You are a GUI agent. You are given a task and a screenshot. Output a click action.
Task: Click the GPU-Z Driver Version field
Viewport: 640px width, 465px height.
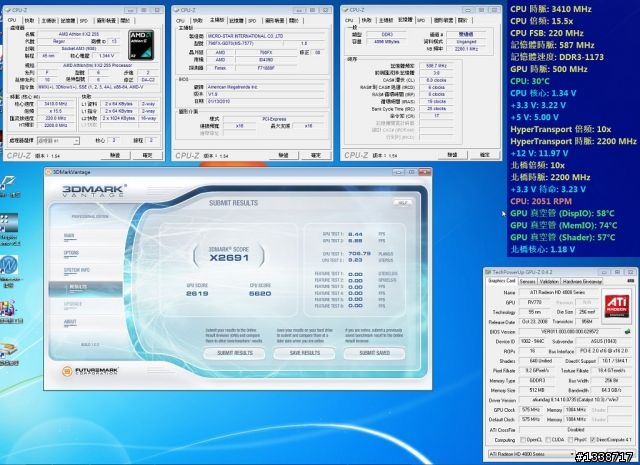(x=575, y=400)
